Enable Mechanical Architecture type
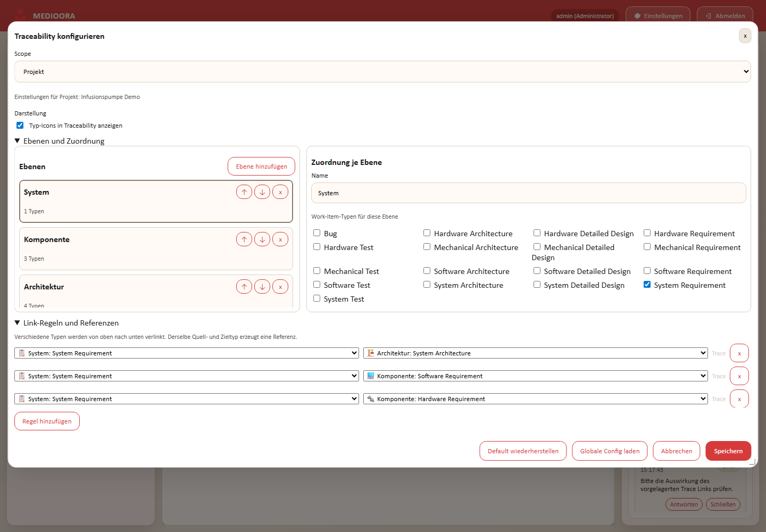 click(427, 247)
